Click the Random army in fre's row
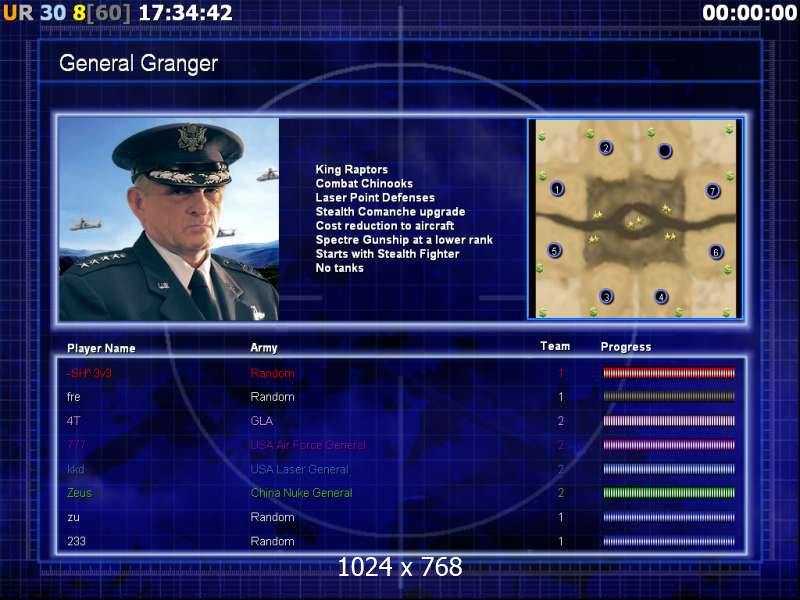This screenshot has width=800, height=600. (272, 396)
